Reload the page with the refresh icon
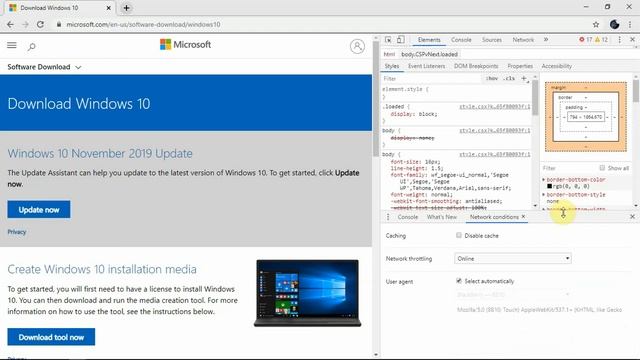The width and height of the screenshot is (640, 360). 40,24
